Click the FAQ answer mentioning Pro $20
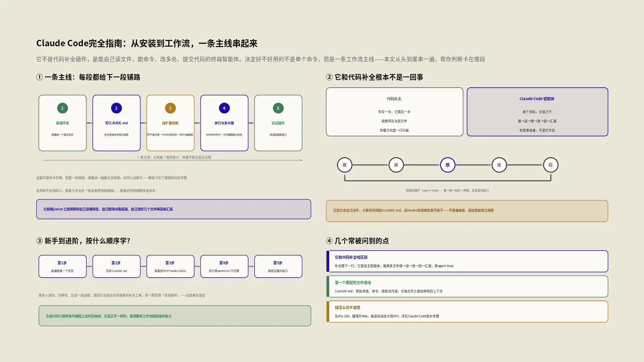644x362 pixels. point(387,316)
